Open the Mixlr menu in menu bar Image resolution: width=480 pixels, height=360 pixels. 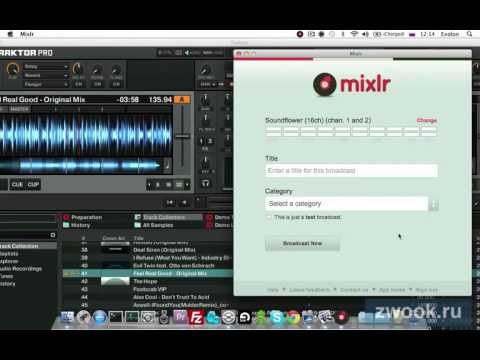pyautogui.click(x=27, y=34)
